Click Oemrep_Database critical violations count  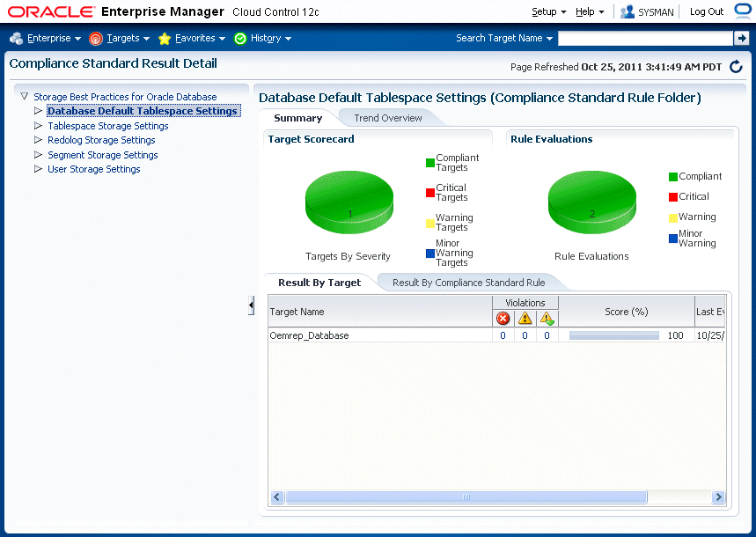point(503,335)
